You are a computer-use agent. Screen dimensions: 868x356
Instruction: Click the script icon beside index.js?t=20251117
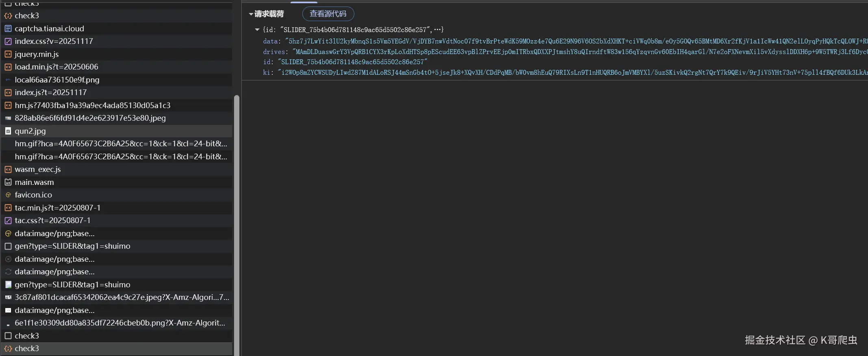(x=8, y=92)
